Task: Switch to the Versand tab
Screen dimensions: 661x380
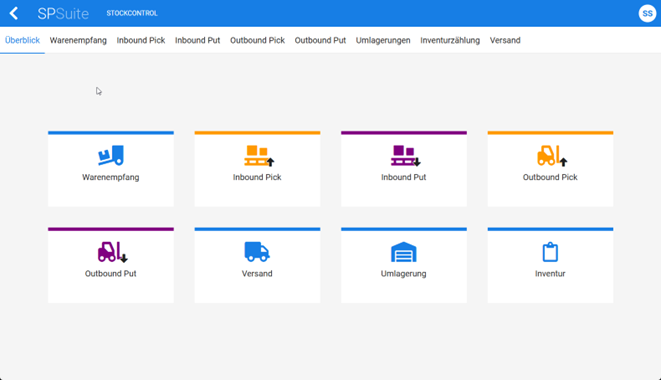Action: [x=505, y=40]
